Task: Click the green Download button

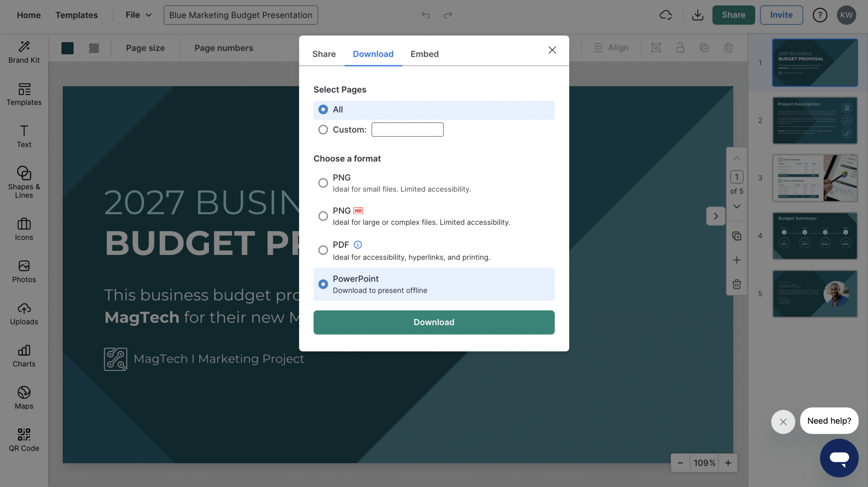Action: [x=434, y=322]
